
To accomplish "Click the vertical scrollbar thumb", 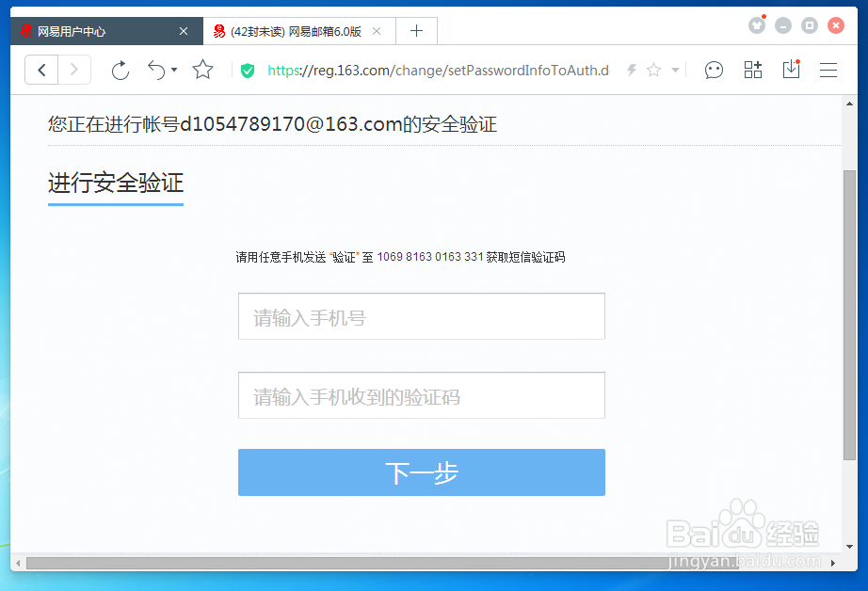I will point(849,315).
